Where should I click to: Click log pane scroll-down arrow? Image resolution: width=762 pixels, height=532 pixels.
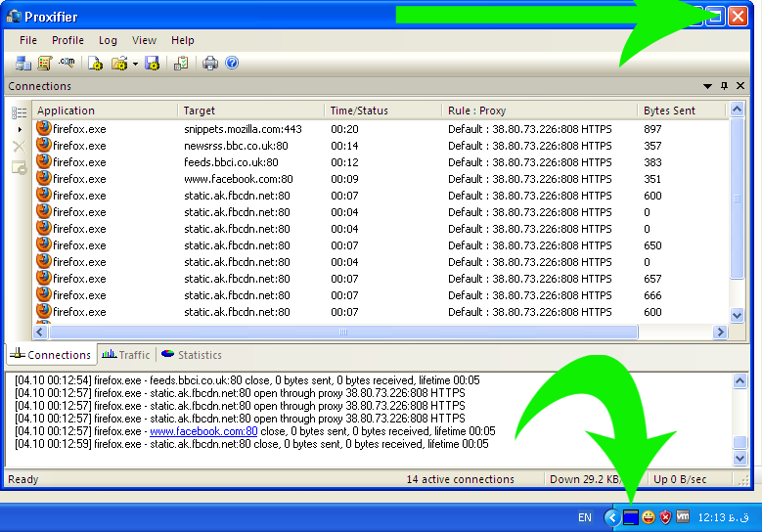click(740, 458)
